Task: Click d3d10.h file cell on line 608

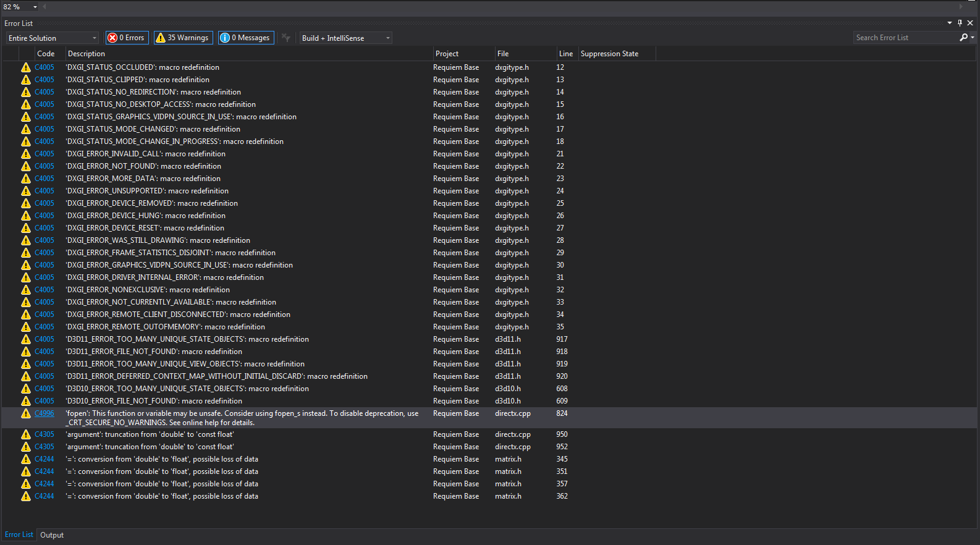Action: click(x=508, y=389)
